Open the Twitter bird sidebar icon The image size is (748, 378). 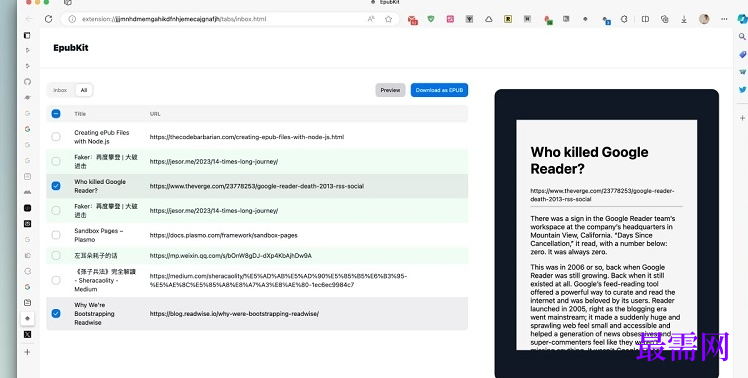(x=742, y=89)
